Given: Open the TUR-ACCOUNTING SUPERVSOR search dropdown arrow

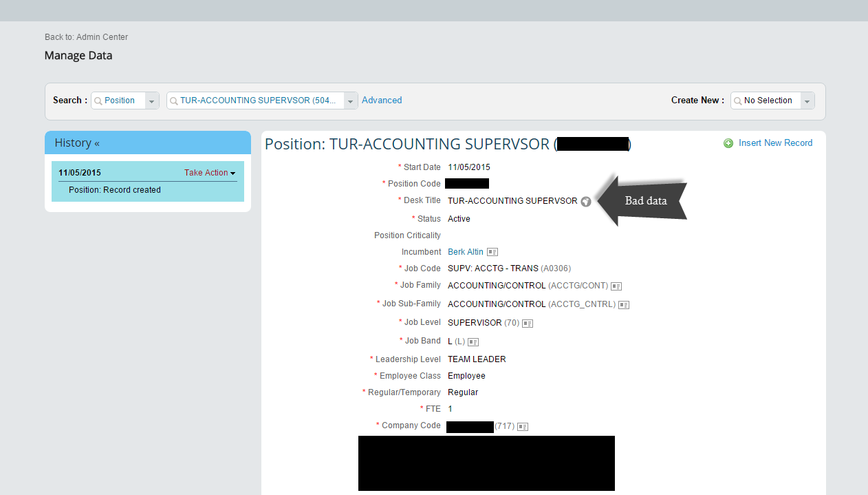Looking at the screenshot, I should (351, 101).
